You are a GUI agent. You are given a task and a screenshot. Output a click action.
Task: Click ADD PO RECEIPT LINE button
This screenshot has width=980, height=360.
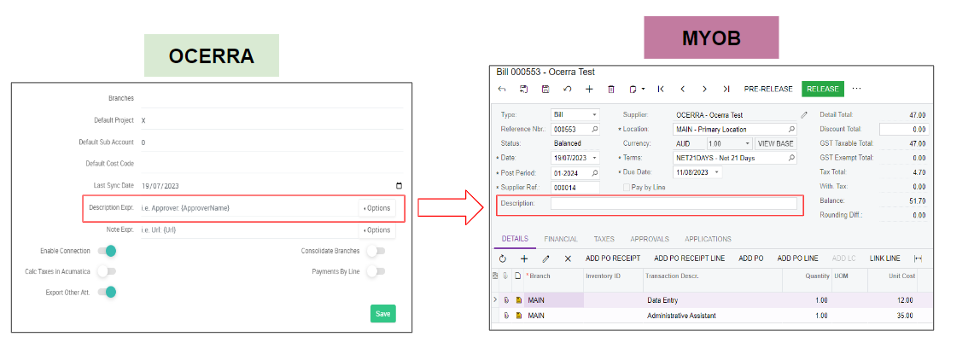(690, 258)
